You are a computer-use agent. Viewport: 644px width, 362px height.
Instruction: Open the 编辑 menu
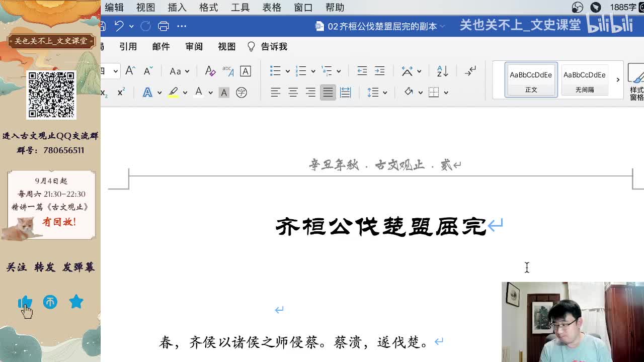pos(114,7)
